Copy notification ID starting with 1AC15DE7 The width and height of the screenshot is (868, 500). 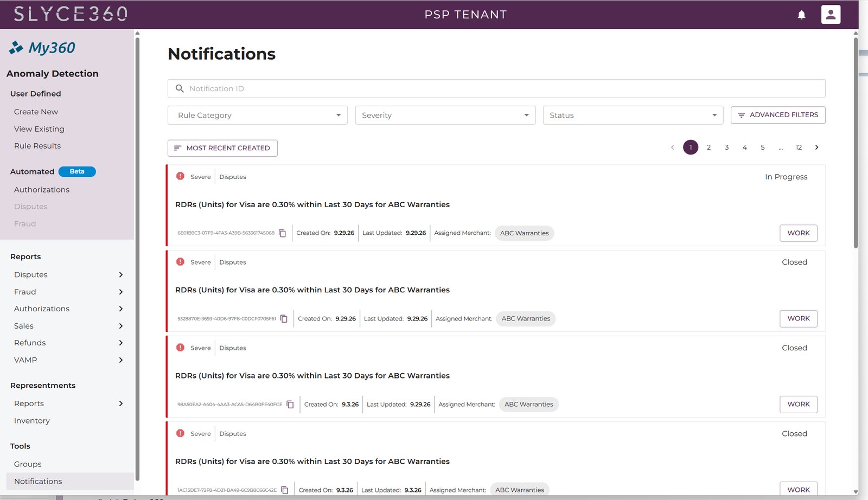coord(285,490)
